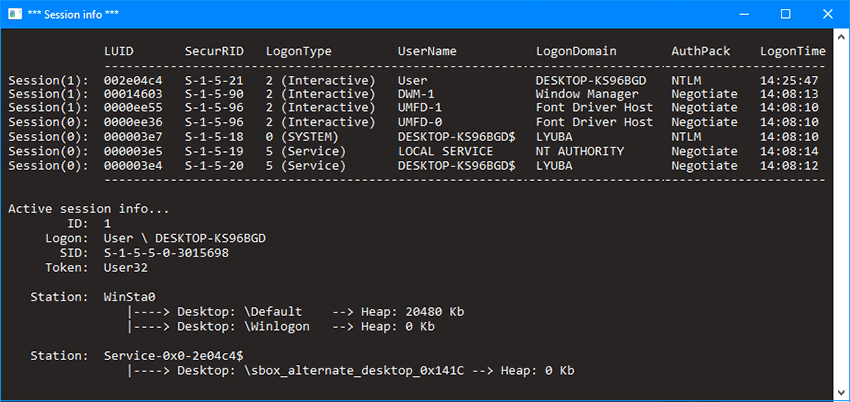Minimize the Session info window
The image size is (850, 402).
coord(742,14)
